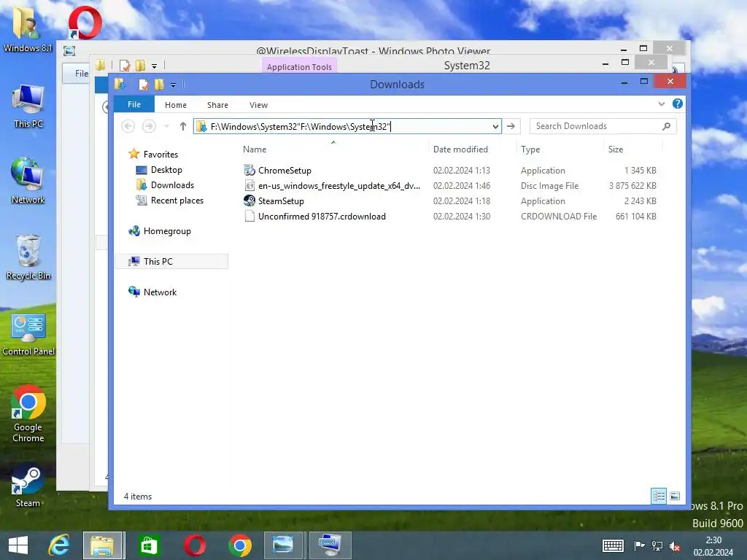Select Favorites in navigation pane
This screenshot has width=747, height=560.
[x=160, y=155]
